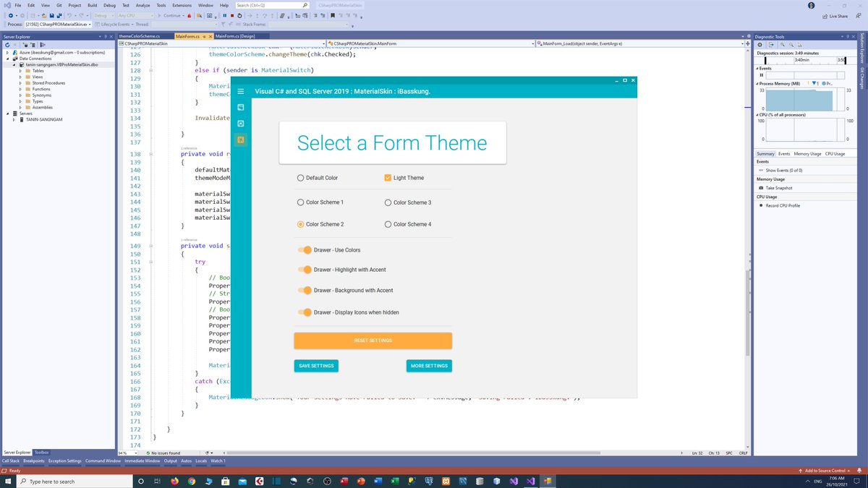Click the second drawer icon in teal sidebar
Screen dimensions: 868x488
[x=240, y=123]
